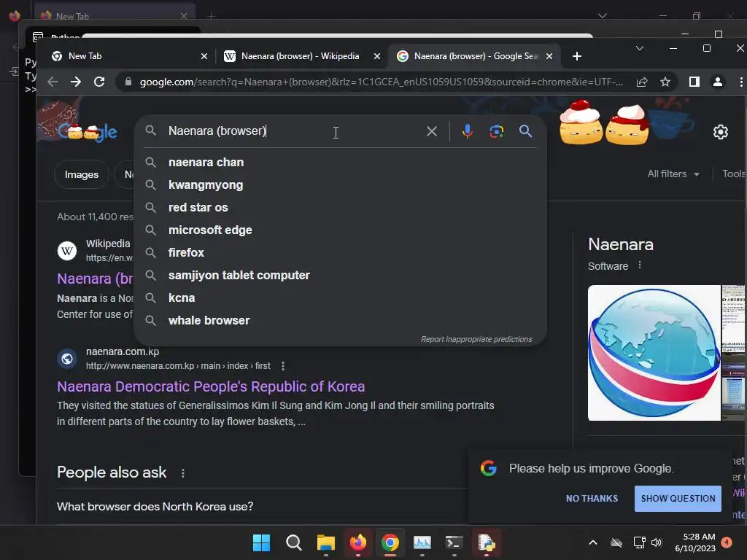
Task: Expand the All filters dropdown
Action: [673, 174]
